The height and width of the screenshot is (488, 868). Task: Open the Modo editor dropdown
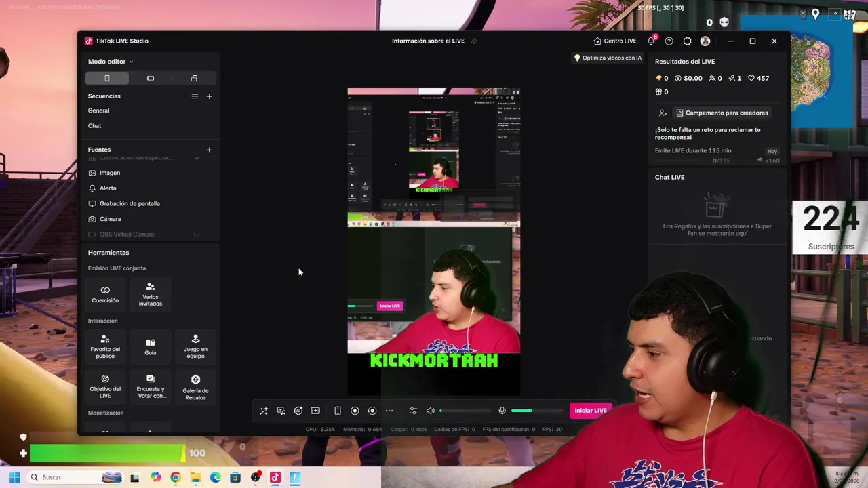click(x=111, y=62)
